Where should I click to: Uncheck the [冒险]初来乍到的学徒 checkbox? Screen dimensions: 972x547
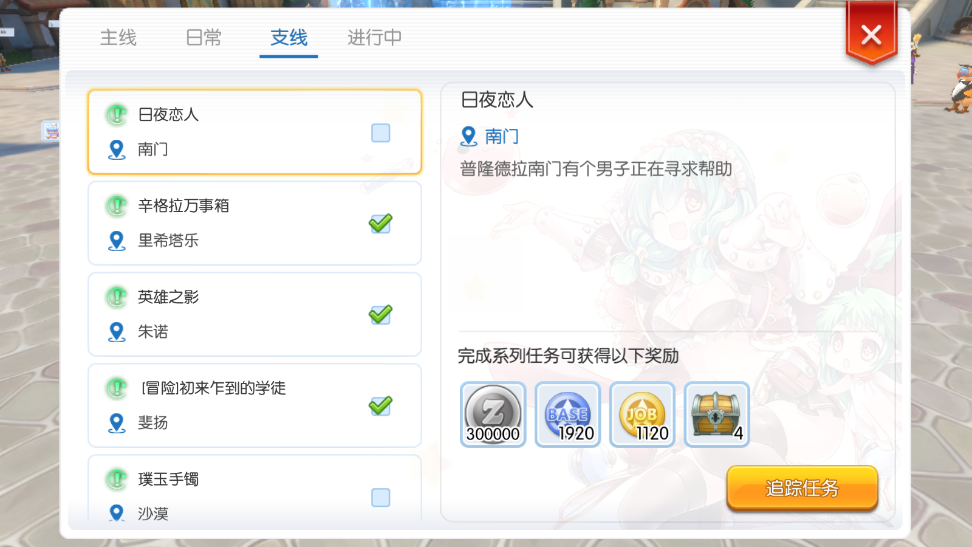[381, 406]
